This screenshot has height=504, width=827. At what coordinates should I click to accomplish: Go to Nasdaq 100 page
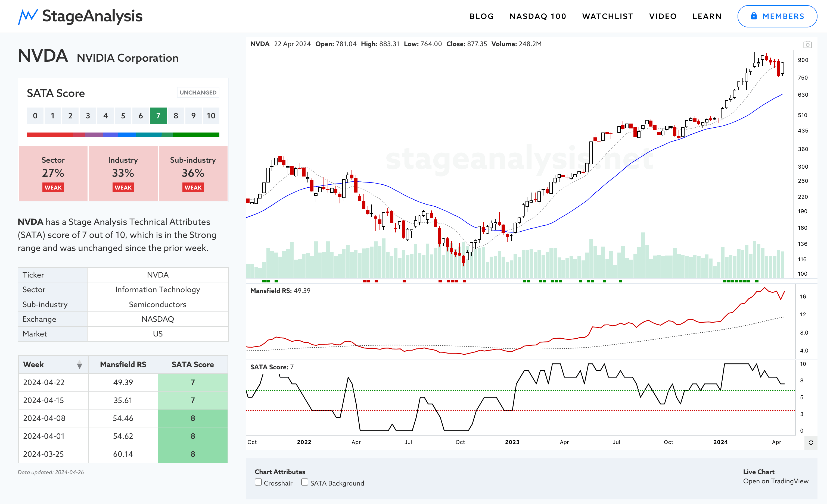tap(538, 17)
